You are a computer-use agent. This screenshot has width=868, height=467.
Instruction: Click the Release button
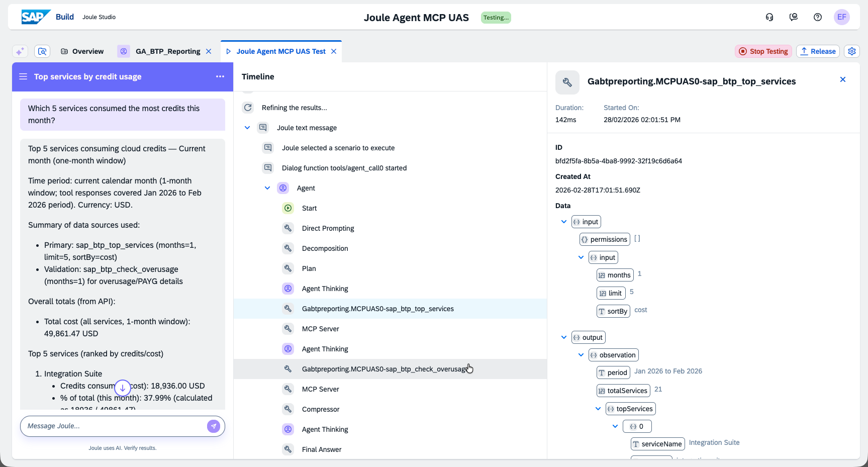[x=818, y=51]
